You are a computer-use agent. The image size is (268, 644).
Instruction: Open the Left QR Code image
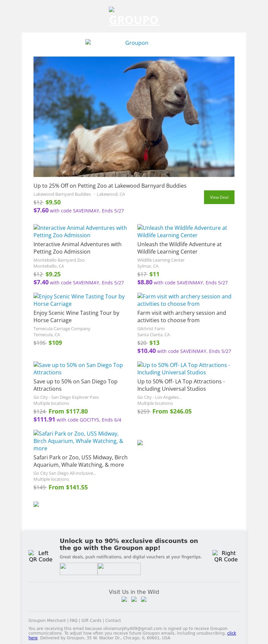(x=41, y=556)
